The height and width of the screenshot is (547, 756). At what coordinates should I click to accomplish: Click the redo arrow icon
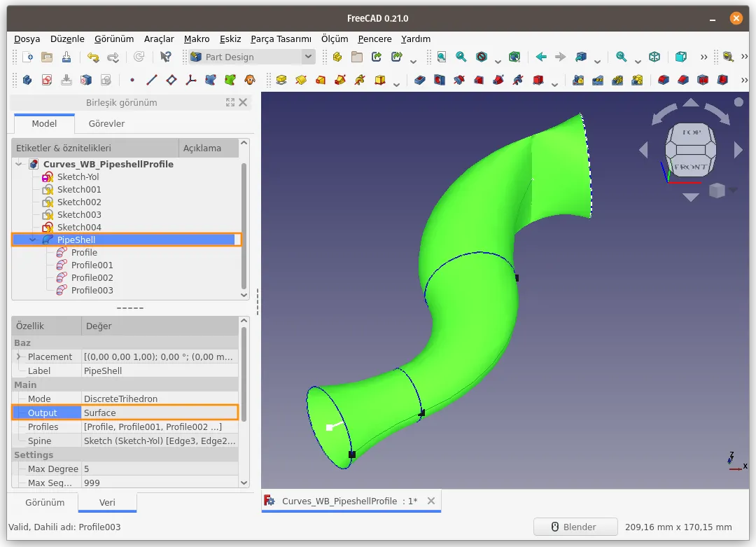[x=112, y=57]
